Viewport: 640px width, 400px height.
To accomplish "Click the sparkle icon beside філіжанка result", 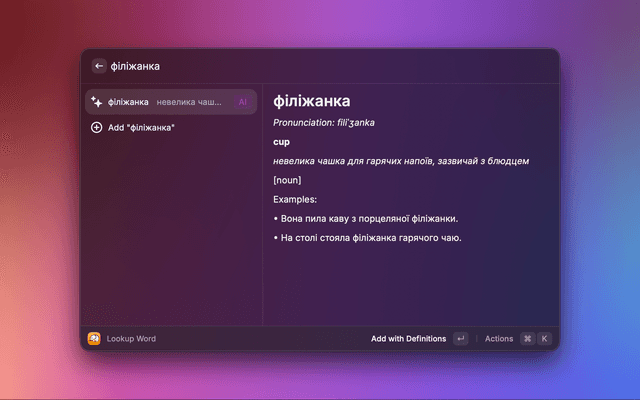I will (x=97, y=102).
